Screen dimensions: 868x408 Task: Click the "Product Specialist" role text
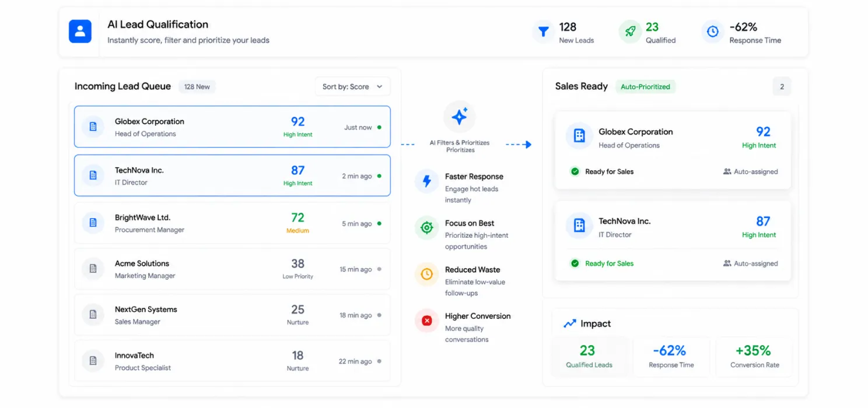tap(143, 368)
